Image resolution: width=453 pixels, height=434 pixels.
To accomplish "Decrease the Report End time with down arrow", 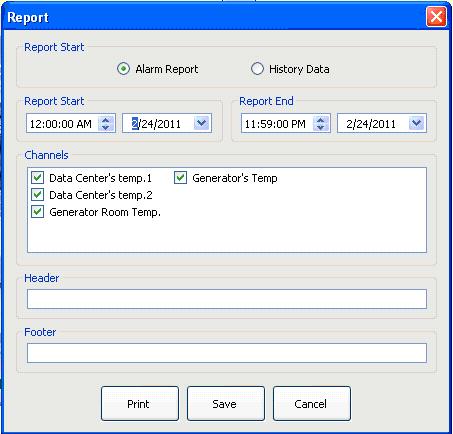I will tap(321, 127).
